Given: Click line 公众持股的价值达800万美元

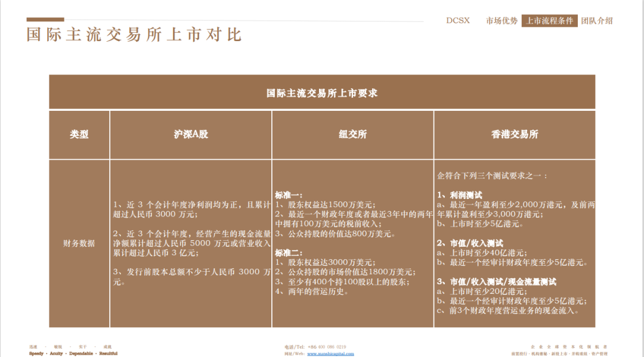Looking at the screenshot, I should pyautogui.click(x=335, y=234).
